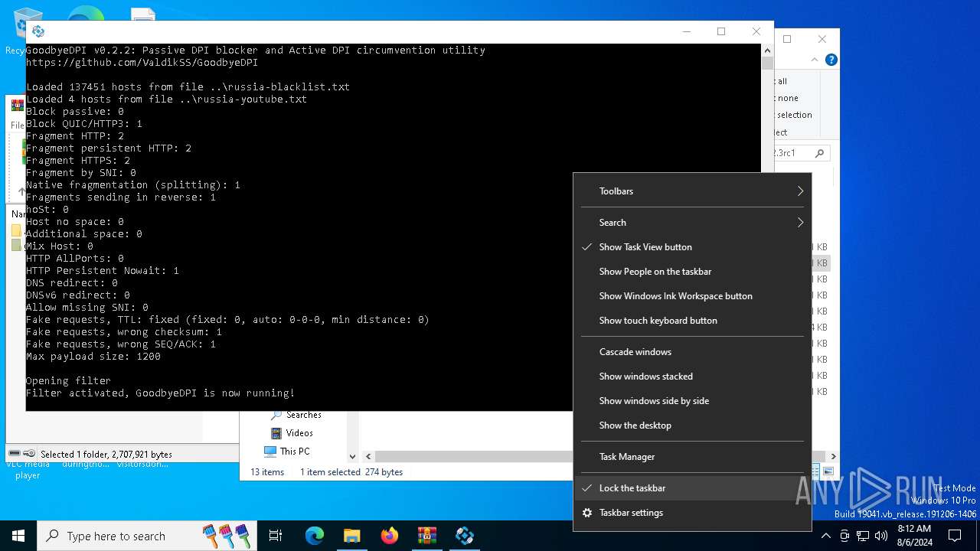Open VLC media player desktop shortcut
The image size is (980, 551).
tap(28, 468)
